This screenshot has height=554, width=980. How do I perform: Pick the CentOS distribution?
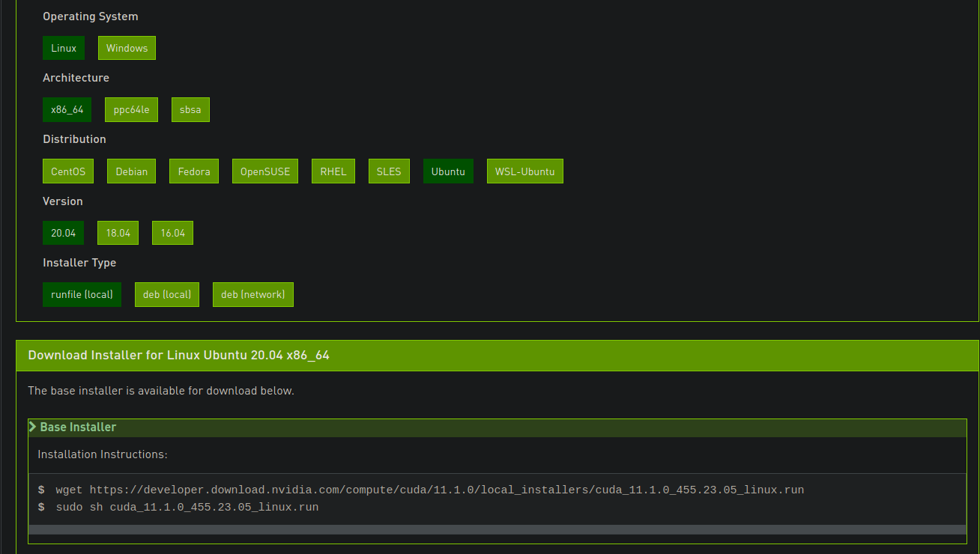pos(68,171)
